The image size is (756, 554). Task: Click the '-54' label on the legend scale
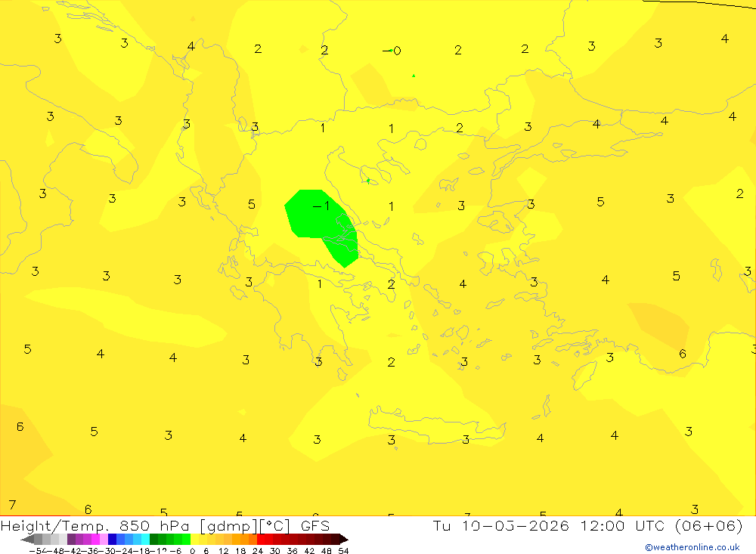(38, 551)
